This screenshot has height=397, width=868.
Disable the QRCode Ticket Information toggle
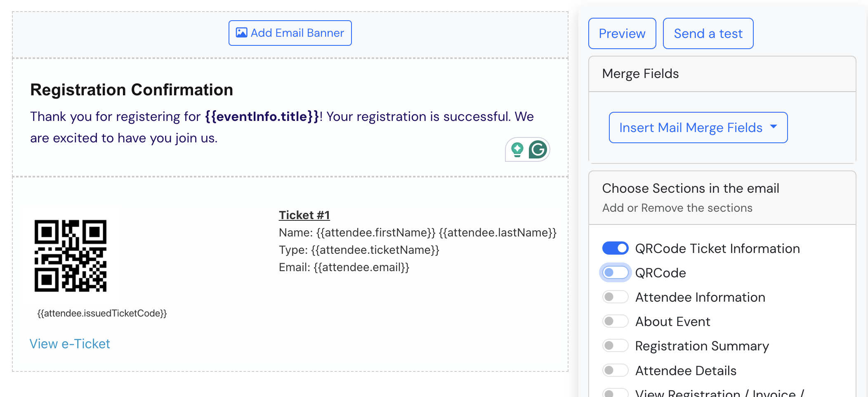[615, 248]
